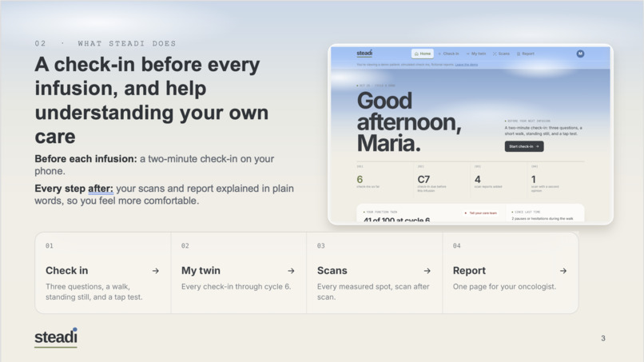Click the M user avatar

pyautogui.click(x=580, y=54)
